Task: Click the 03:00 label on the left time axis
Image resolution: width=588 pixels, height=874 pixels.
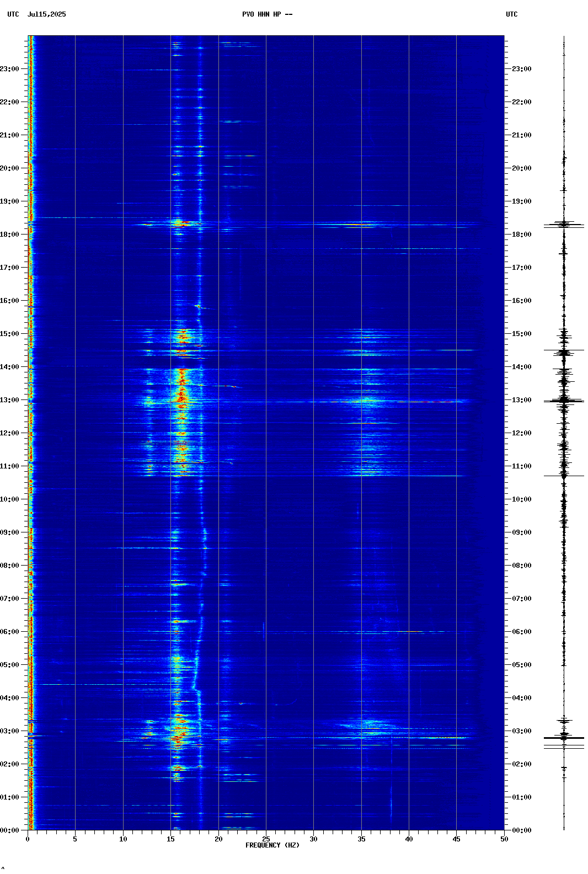Action: [9, 731]
